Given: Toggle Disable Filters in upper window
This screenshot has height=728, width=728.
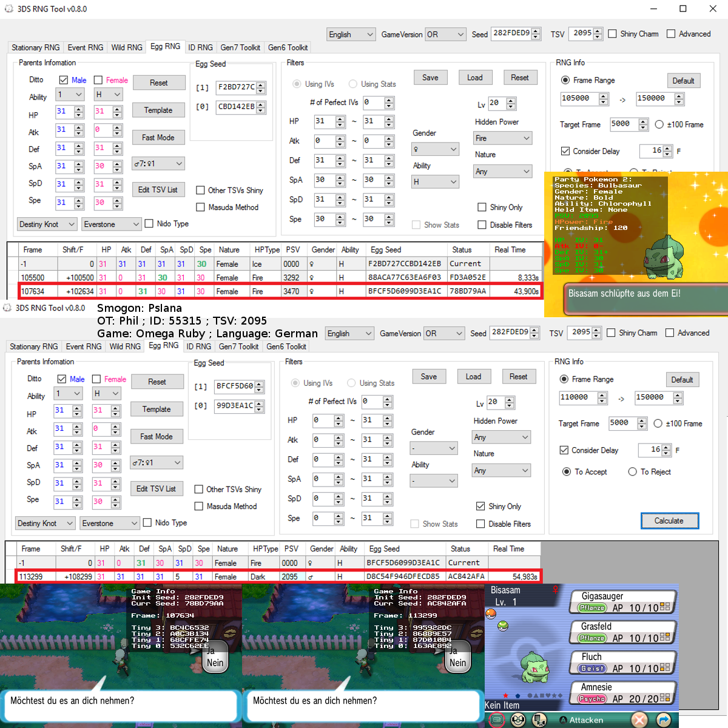Looking at the screenshot, I should [x=482, y=225].
